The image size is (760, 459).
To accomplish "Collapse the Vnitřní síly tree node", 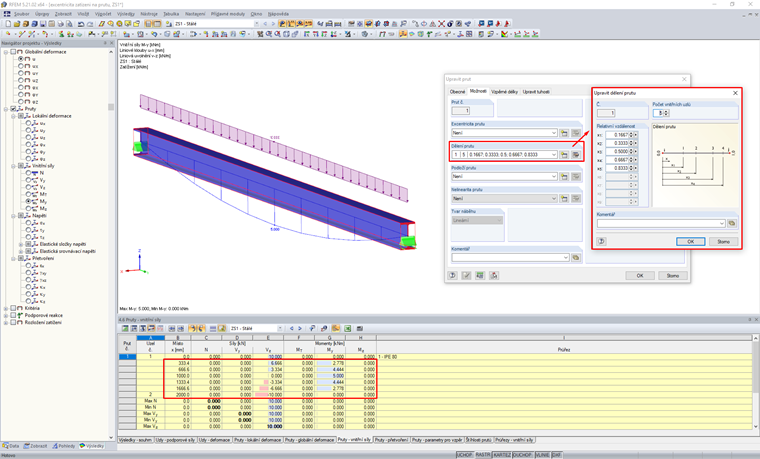I will pyautogui.click(x=14, y=166).
